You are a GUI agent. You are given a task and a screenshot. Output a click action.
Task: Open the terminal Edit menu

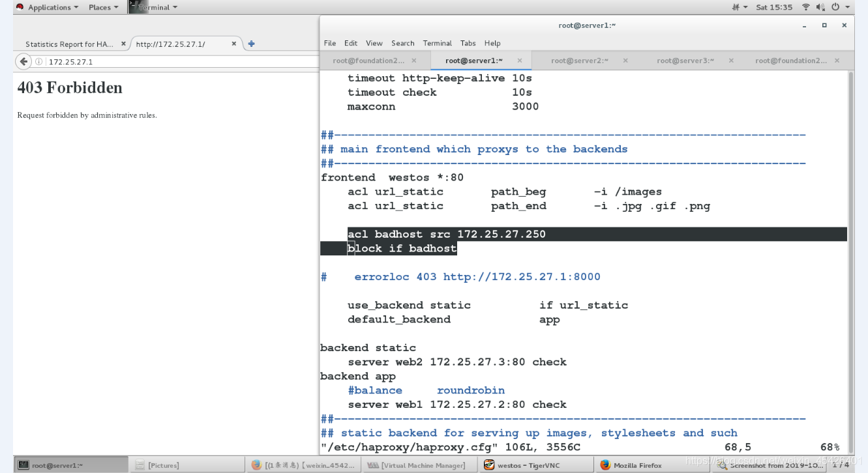351,43
